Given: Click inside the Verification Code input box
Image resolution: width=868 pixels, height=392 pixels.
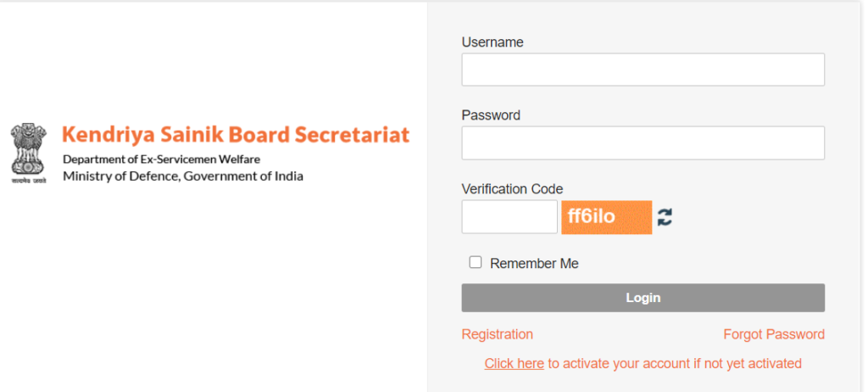Looking at the screenshot, I should point(509,217).
